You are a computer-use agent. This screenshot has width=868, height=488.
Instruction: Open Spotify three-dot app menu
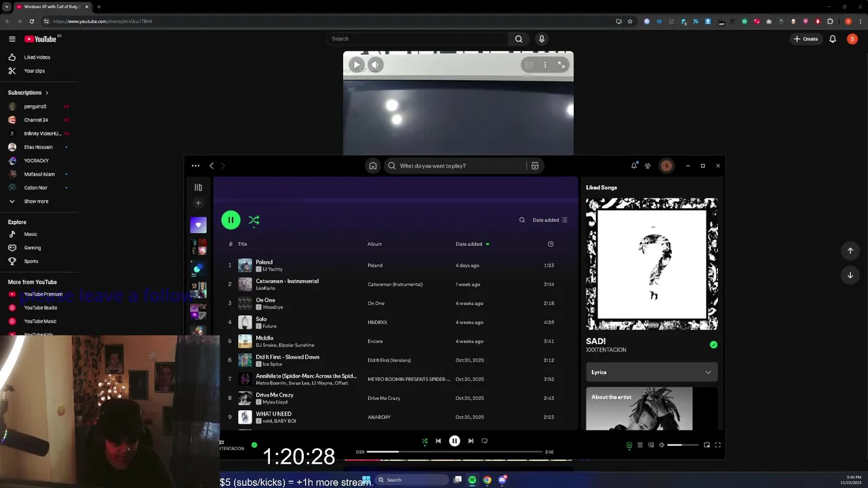tap(195, 165)
